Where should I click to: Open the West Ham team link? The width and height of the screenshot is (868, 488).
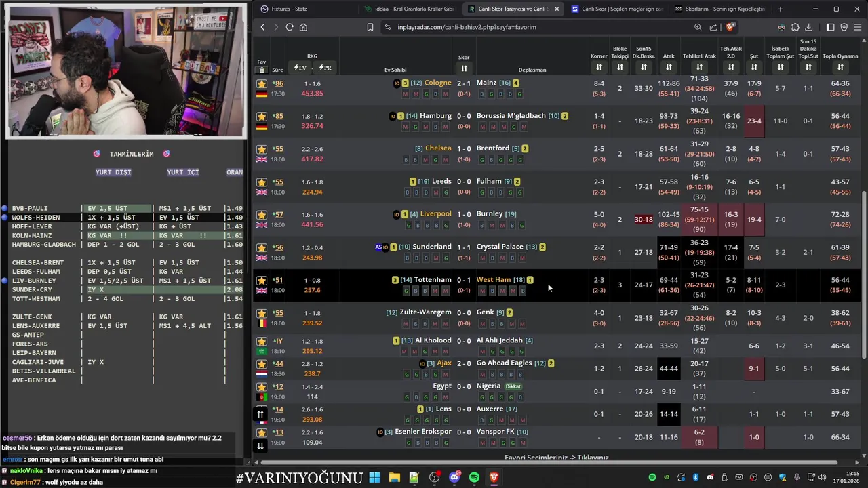pos(494,279)
